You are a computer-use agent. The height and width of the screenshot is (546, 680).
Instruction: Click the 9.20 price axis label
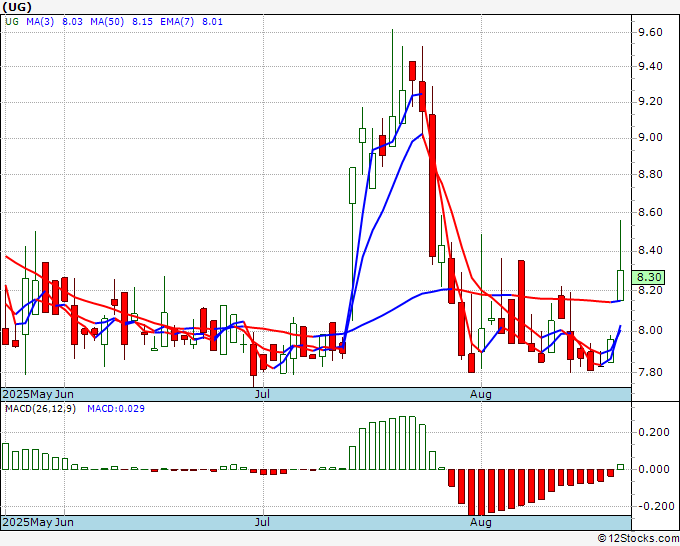650,101
